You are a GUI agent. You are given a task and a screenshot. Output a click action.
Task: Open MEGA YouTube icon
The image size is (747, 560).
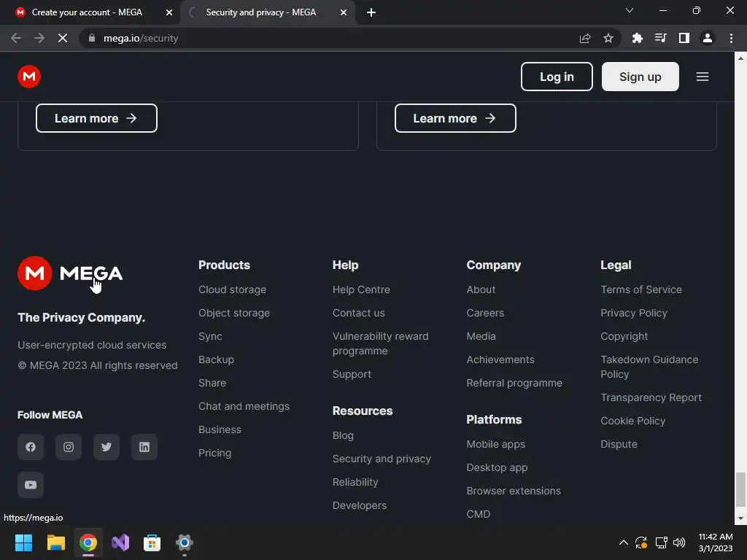pos(31,485)
